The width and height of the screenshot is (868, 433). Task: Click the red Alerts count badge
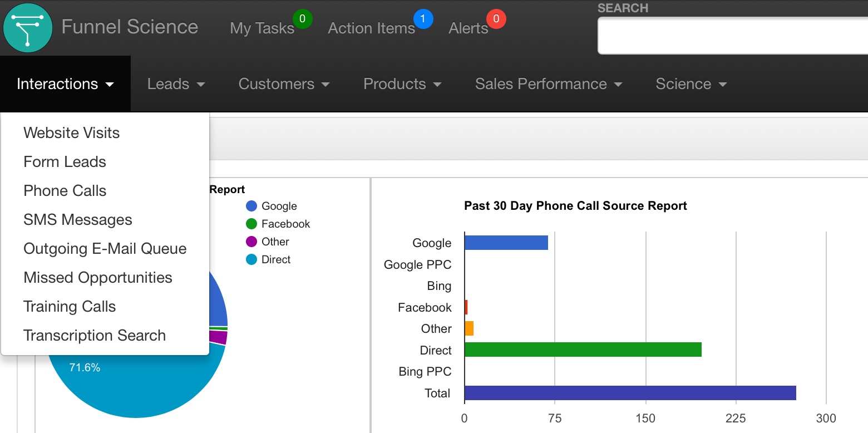pyautogui.click(x=496, y=19)
